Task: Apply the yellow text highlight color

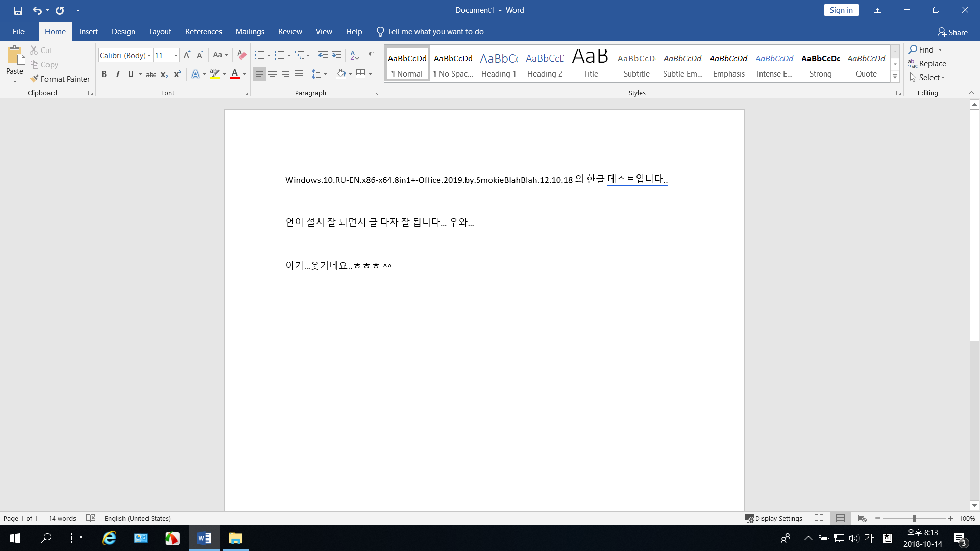Action: pyautogui.click(x=215, y=74)
